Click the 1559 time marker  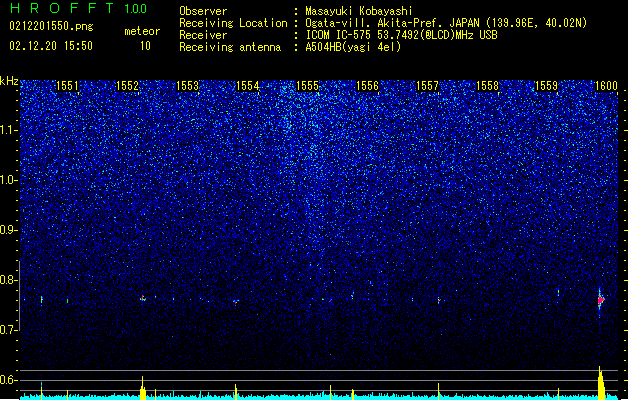coord(546,86)
